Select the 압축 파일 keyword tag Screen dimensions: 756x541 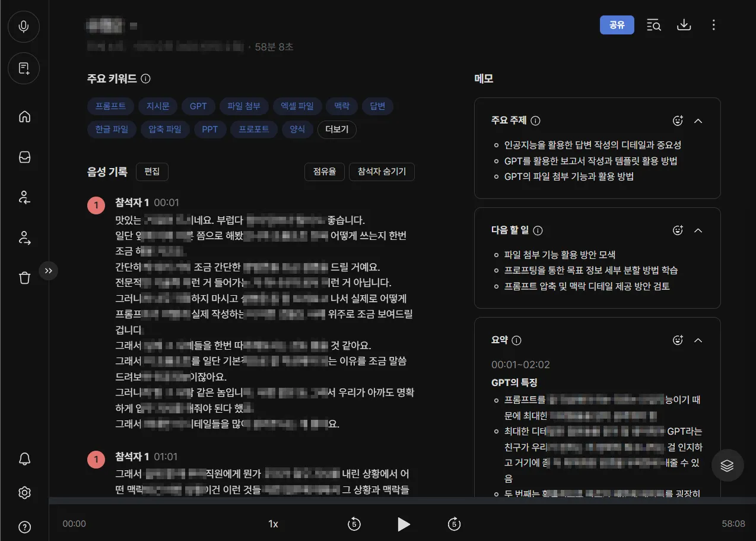click(165, 129)
